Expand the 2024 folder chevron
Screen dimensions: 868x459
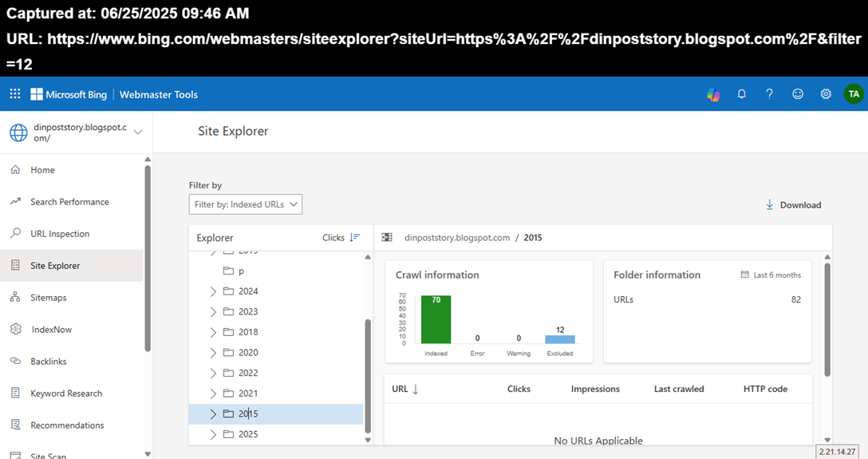tap(213, 291)
